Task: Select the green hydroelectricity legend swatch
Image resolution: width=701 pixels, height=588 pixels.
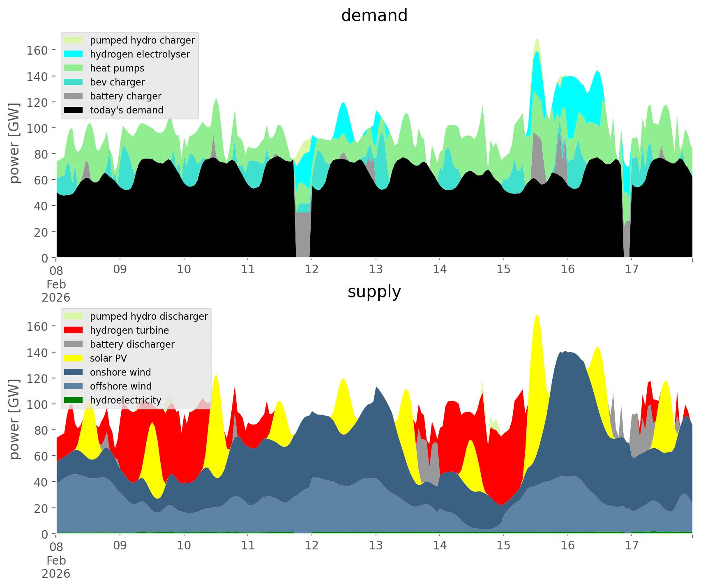Action: [x=74, y=400]
